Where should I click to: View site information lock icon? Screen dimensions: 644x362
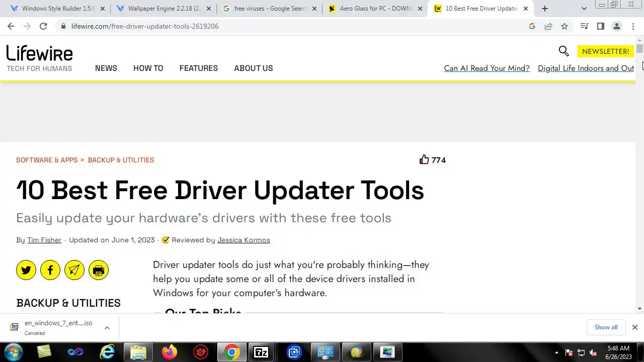coord(63,26)
